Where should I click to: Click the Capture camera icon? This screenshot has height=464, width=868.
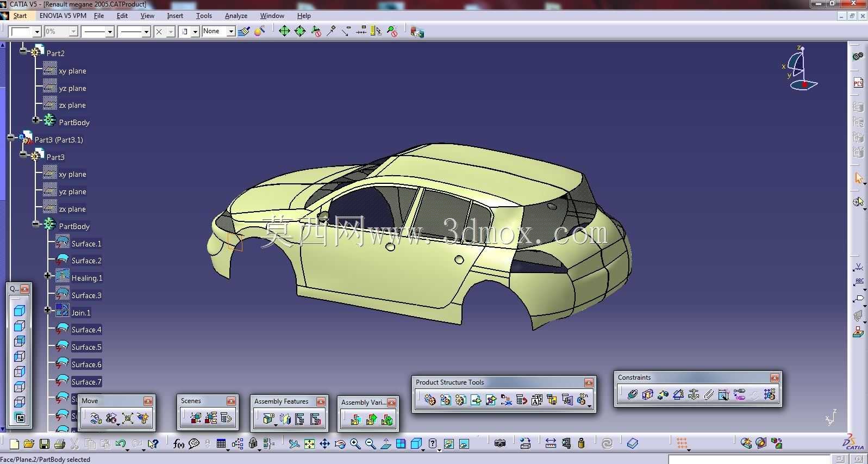click(x=500, y=444)
